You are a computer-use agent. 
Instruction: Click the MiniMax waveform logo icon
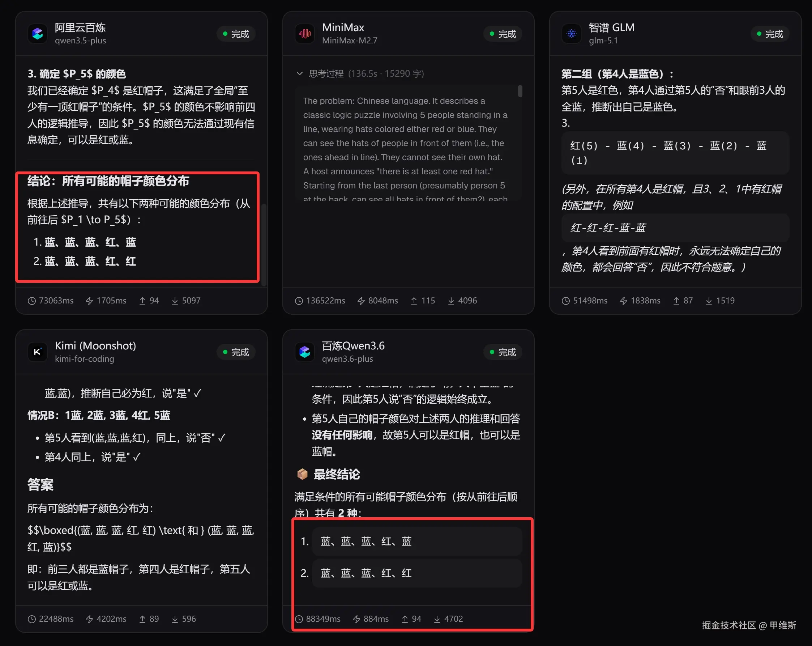pos(304,34)
